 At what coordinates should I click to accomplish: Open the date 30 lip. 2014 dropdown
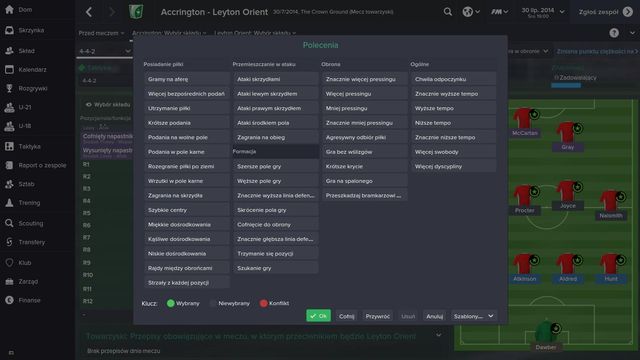click(543, 12)
